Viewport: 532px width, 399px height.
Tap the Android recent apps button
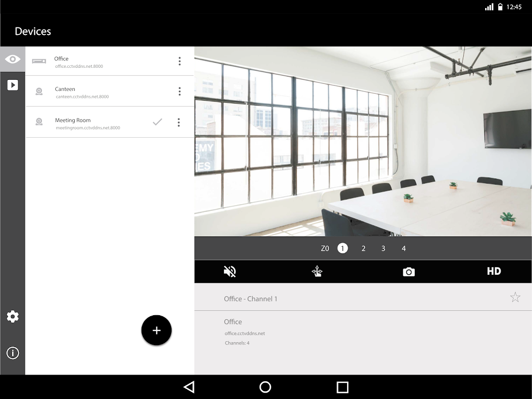coord(343,387)
